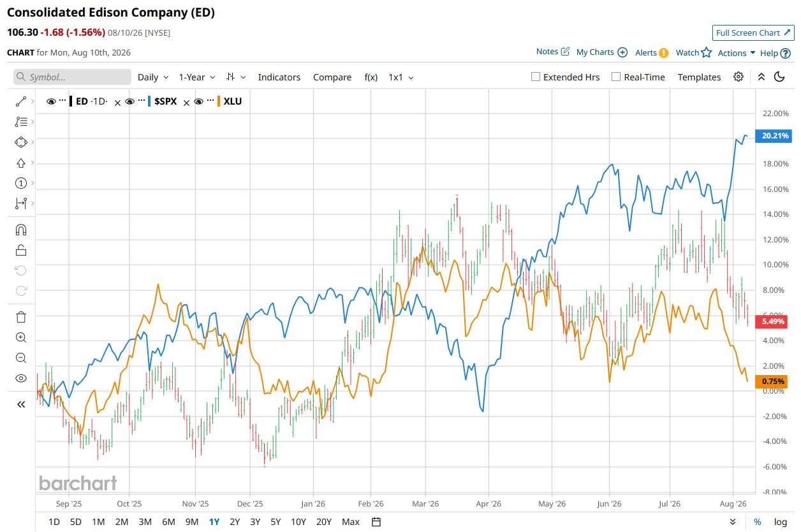Click the orange 0.75% price label

[x=773, y=381]
